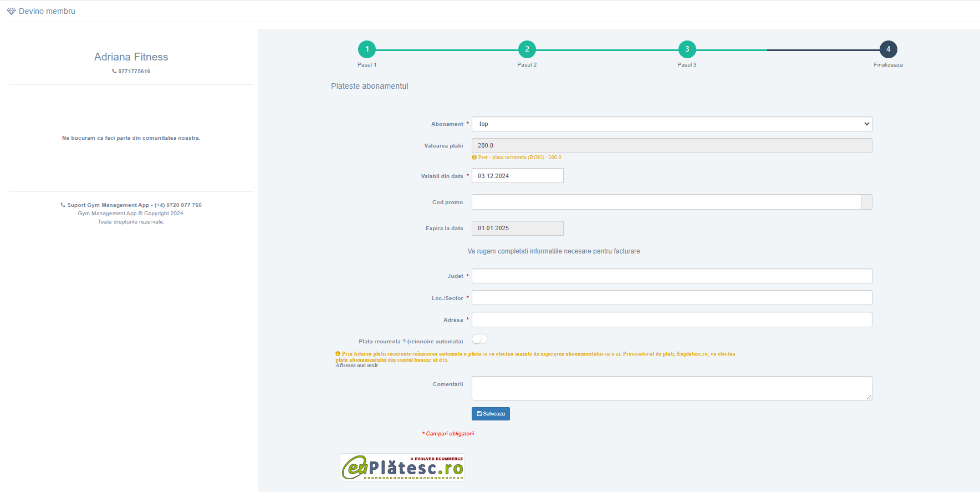The width and height of the screenshot is (980, 492).
Task: Click the Campuri obligatorii note
Action: tap(448, 434)
